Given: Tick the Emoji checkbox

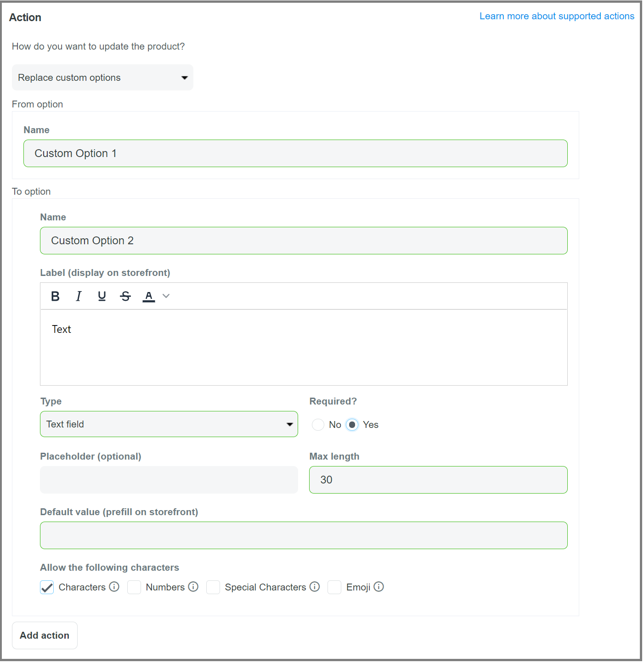Looking at the screenshot, I should coord(334,587).
